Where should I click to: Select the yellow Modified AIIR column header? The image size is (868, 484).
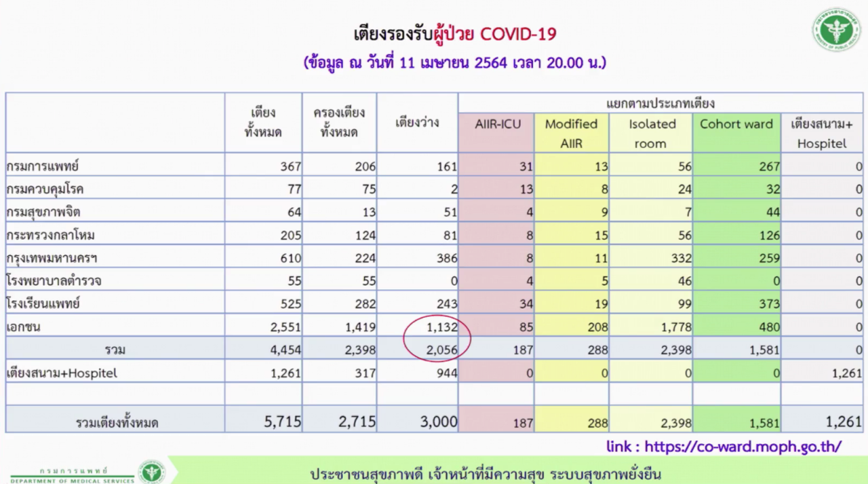(x=571, y=133)
